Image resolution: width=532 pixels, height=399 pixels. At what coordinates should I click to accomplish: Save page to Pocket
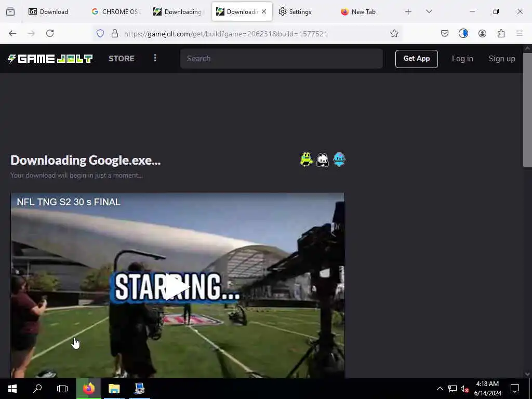point(445,33)
